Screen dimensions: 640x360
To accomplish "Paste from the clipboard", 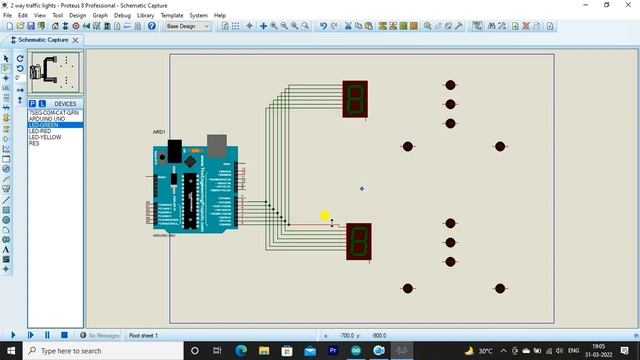I will pyautogui.click(x=369, y=26).
